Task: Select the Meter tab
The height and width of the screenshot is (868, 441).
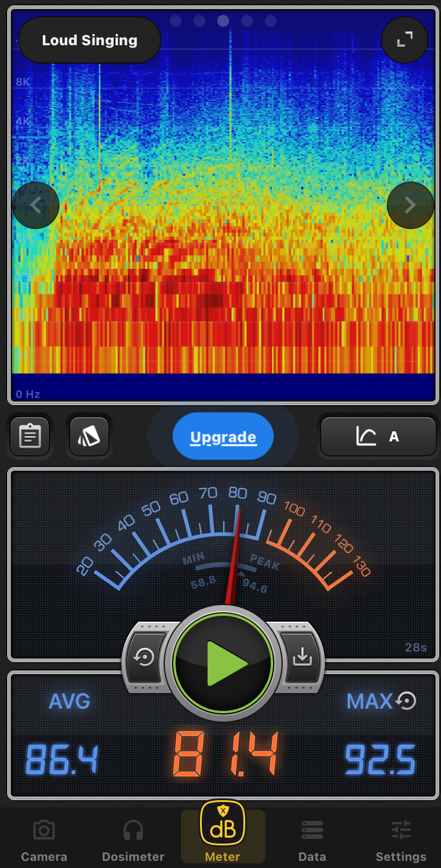Action: coord(223,833)
